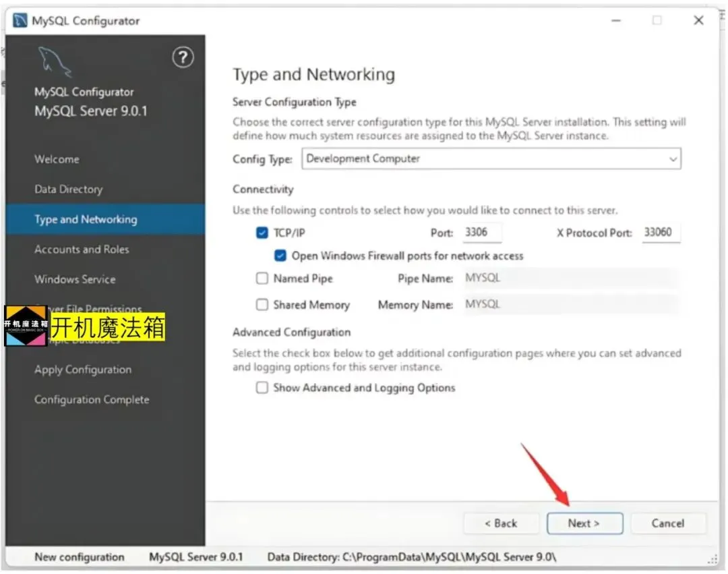Viewport: 728px width, 574px height.
Task: Go to Apply Configuration step
Action: click(x=83, y=370)
